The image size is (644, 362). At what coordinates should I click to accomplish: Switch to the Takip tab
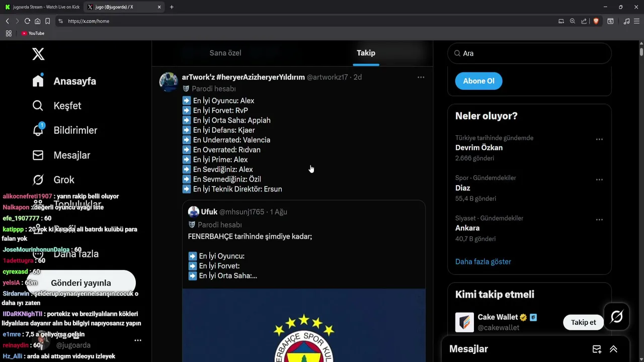tap(366, 53)
